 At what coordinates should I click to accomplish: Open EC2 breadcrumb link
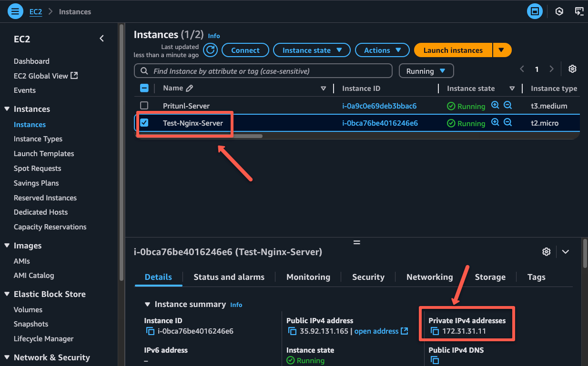[x=36, y=11]
